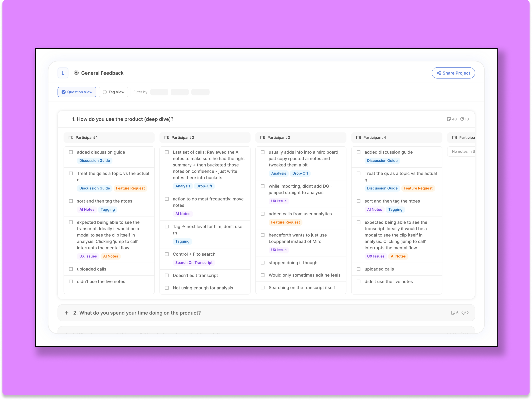
Task: Click the video icon next to Participant 3
Action: tap(263, 137)
